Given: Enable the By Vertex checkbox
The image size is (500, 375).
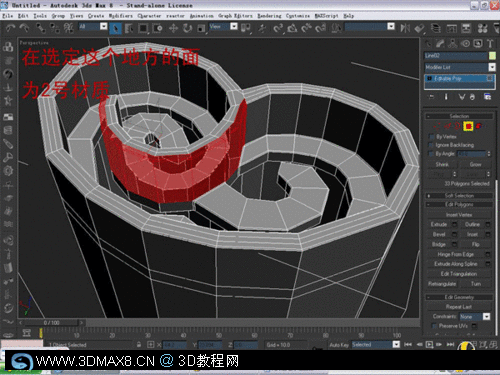Looking at the screenshot, I should coord(431,137).
